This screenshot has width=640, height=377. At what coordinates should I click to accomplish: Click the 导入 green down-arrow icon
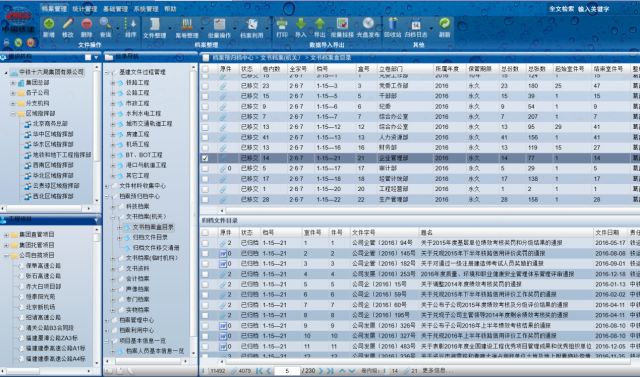coord(301,24)
